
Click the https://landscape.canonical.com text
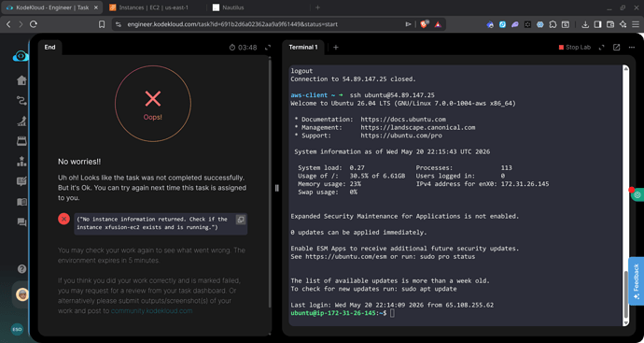click(x=418, y=127)
